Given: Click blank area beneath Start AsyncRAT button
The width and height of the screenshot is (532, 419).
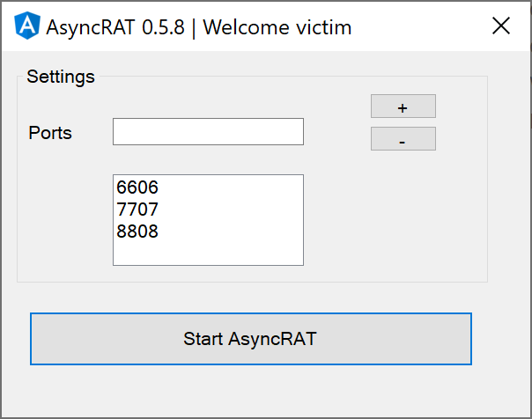Looking at the screenshot, I should click(251, 390).
